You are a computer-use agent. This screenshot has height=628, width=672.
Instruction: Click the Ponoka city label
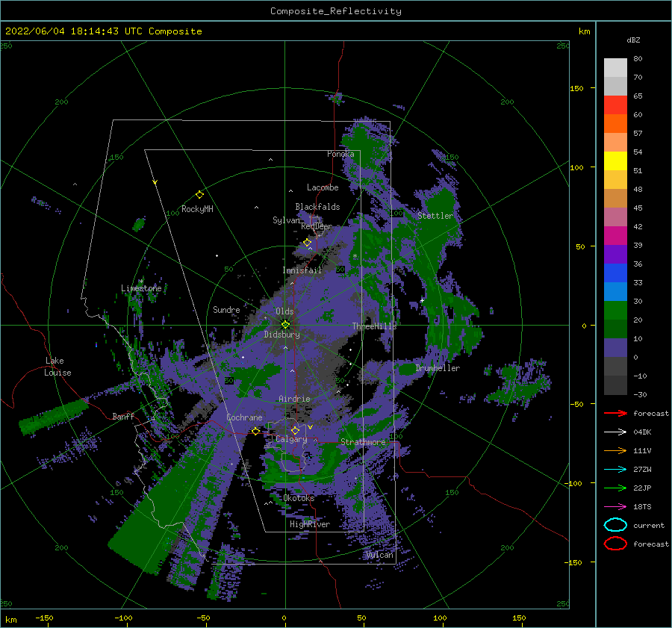point(340,154)
